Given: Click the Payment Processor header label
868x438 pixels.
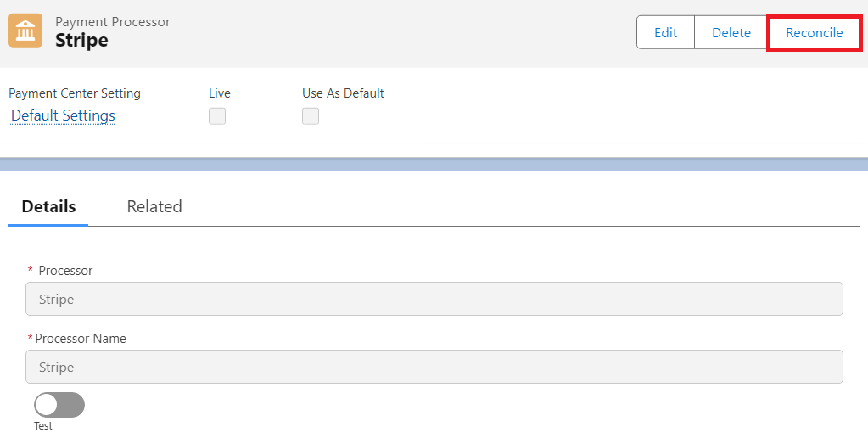Looking at the screenshot, I should click(113, 22).
